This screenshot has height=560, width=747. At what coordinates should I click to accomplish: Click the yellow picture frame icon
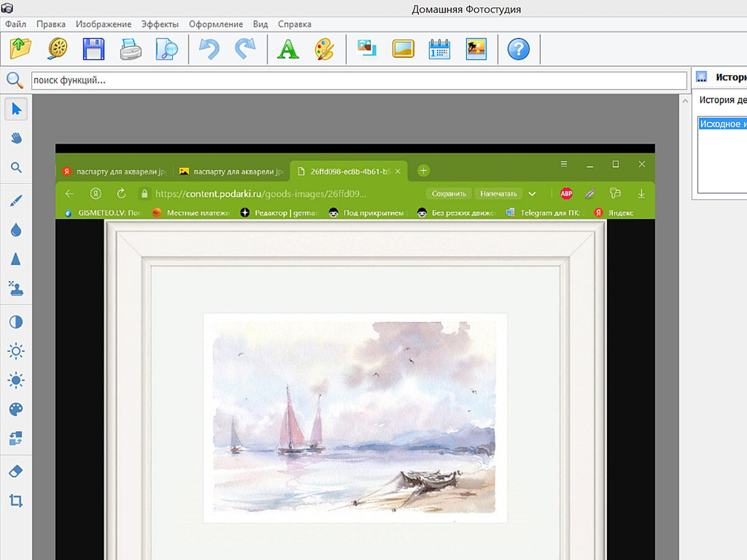tap(403, 49)
